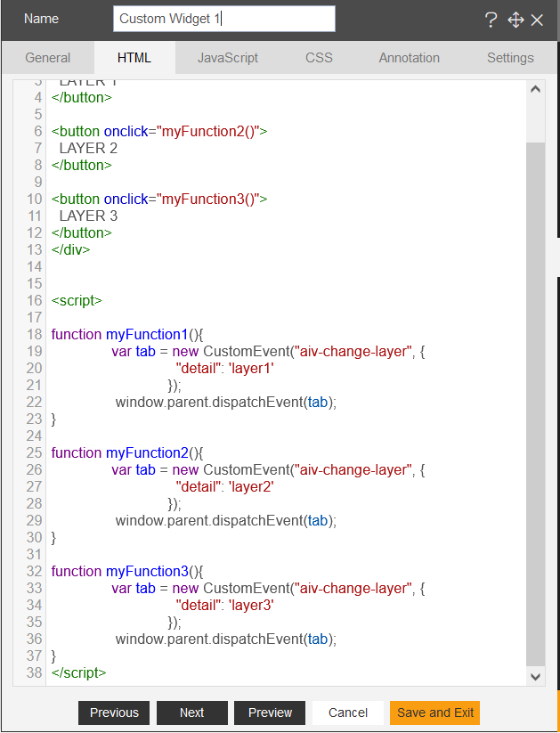
Task: Open the help question mark icon
Action: (x=491, y=20)
